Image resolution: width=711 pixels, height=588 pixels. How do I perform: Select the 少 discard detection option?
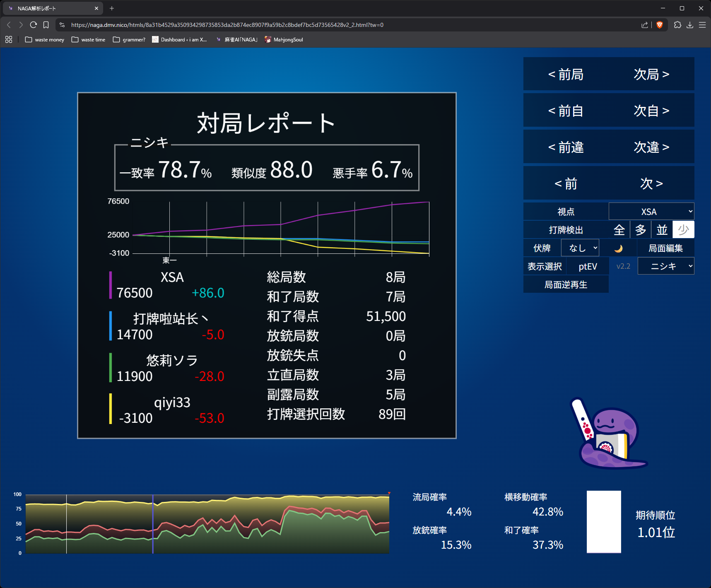click(683, 230)
